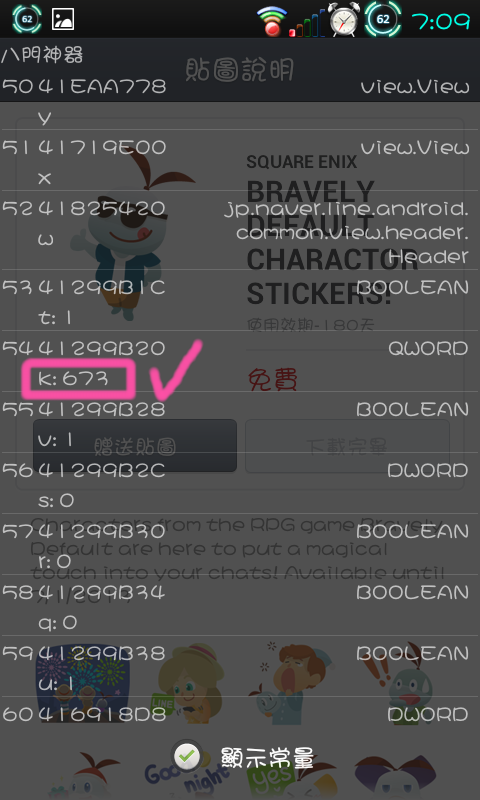Select the highlighted k: 673 value
Image resolution: width=480 pixels, height=800 pixels.
pos(79,379)
